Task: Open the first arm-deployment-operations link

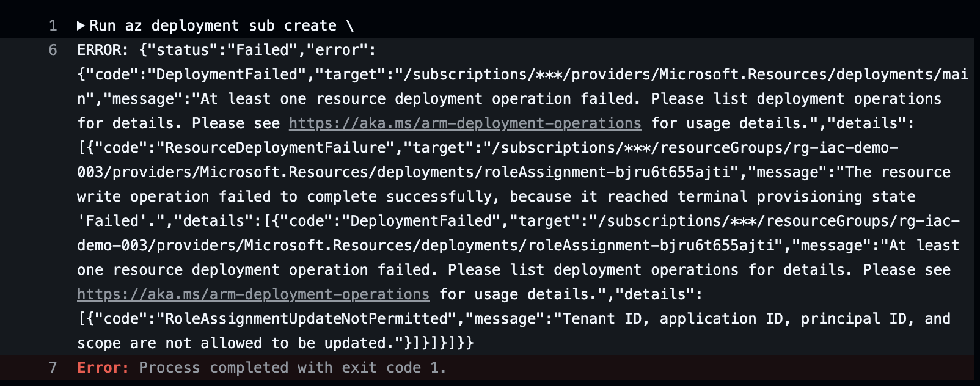Action: point(465,123)
